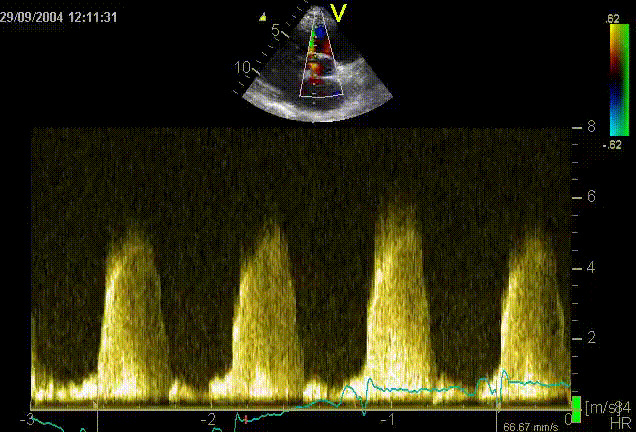Click the 10 cm depth marker on sector
The height and width of the screenshot is (432, 636).
pos(242,68)
